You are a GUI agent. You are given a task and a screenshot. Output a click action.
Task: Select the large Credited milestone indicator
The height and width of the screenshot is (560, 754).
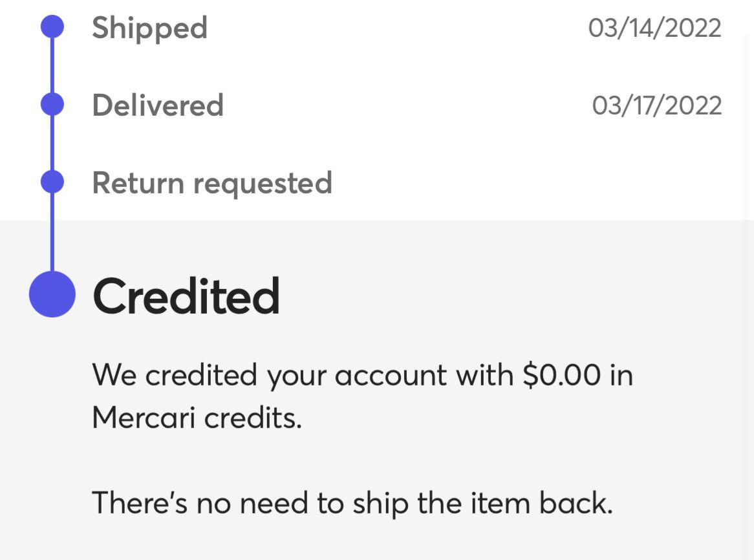click(52, 294)
